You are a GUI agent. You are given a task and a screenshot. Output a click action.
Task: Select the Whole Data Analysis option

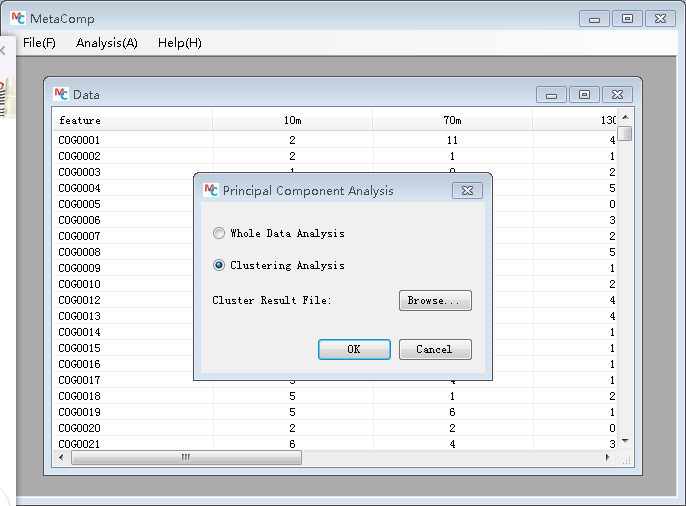tap(219, 233)
